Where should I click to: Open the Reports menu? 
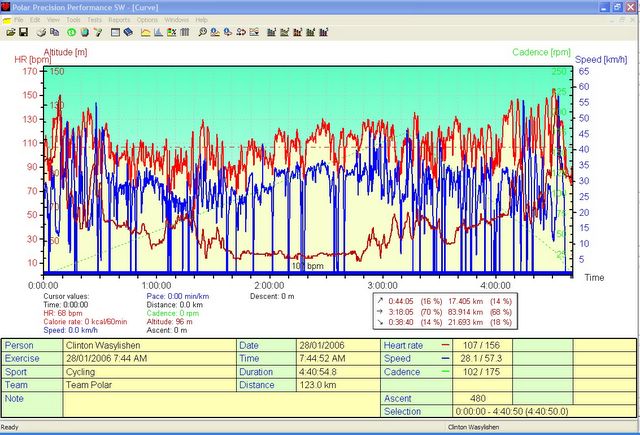pos(119,20)
